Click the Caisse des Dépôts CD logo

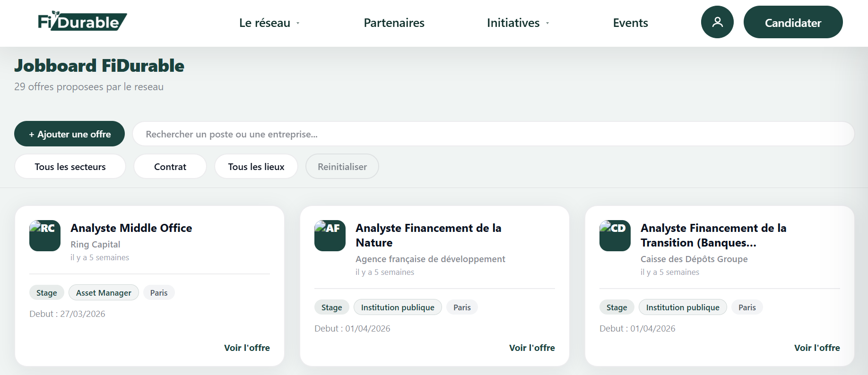click(x=615, y=236)
